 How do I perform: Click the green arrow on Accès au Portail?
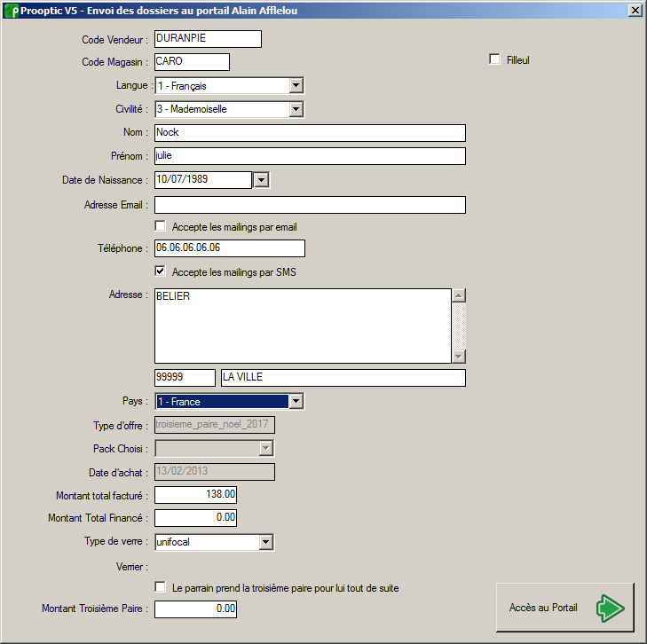click(611, 609)
